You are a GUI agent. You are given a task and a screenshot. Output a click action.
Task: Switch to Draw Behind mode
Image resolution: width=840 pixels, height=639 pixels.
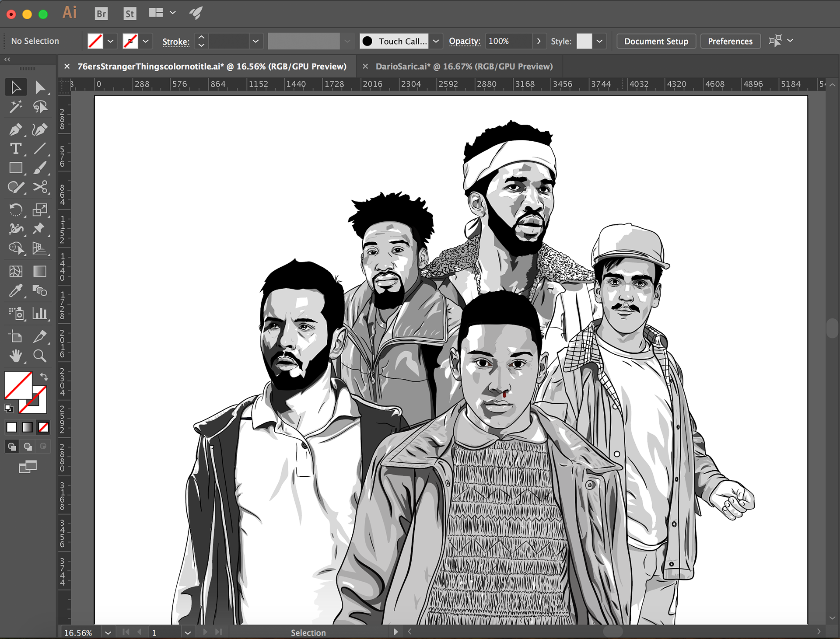tap(28, 447)
